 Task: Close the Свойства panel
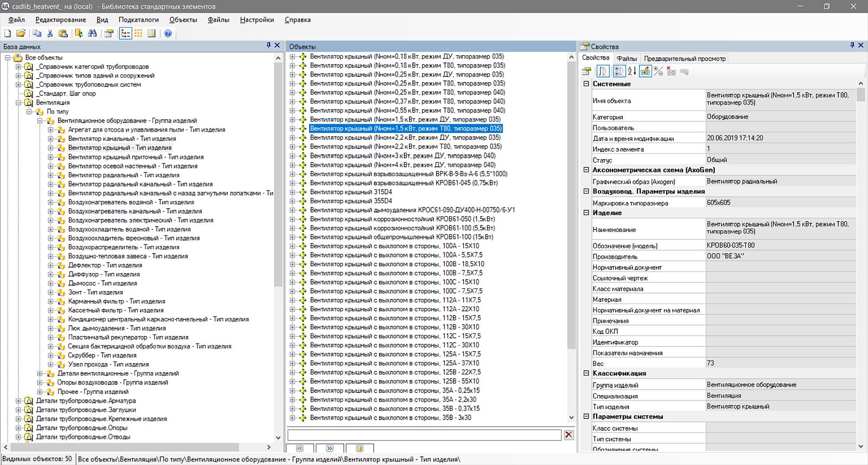click(860, 46)
